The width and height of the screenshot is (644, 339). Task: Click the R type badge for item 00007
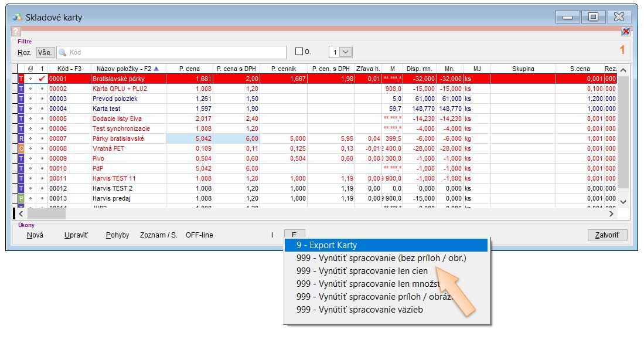22,138
